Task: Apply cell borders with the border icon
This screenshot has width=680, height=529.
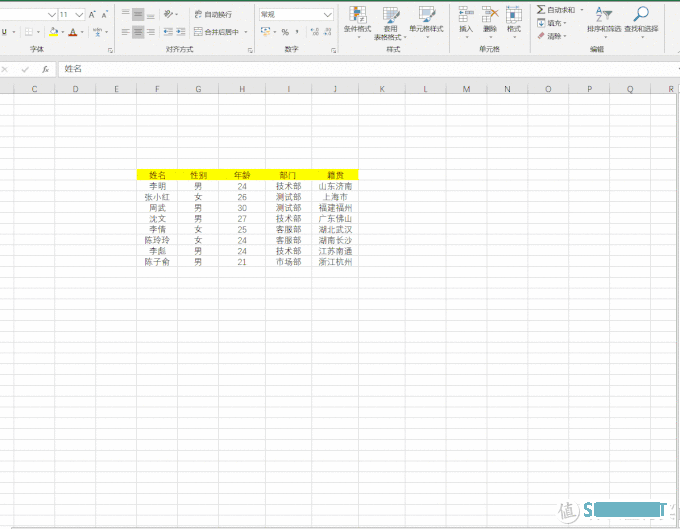Action: point(29,32)
